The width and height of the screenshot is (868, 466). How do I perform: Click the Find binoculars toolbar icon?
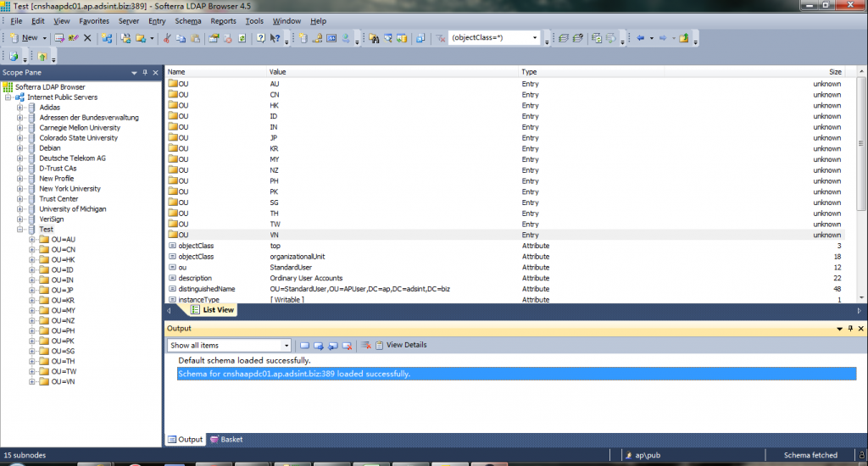[373, 38]
